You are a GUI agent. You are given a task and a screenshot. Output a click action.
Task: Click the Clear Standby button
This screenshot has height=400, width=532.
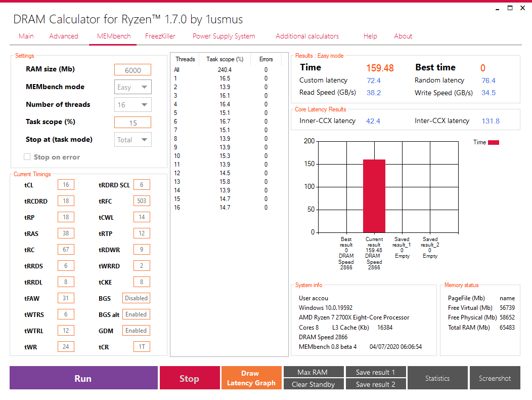(x=314, y=384)
